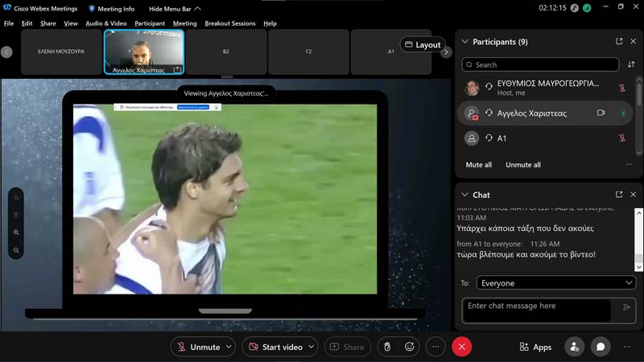Image resolution: width=644 pixels, height=362 pixels.
Task: Open the hand gesture recognition button
Action: tap(387, 347)
